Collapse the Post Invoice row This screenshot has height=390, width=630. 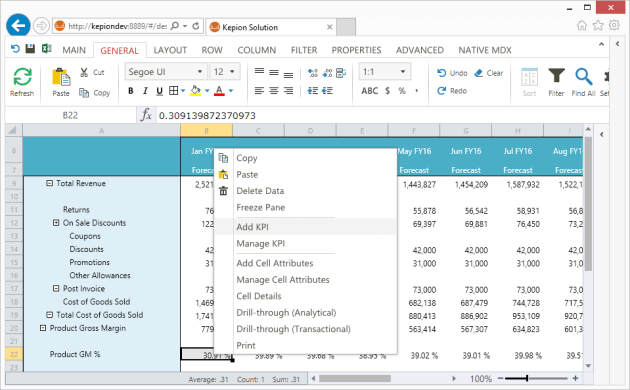coord(56,288)
